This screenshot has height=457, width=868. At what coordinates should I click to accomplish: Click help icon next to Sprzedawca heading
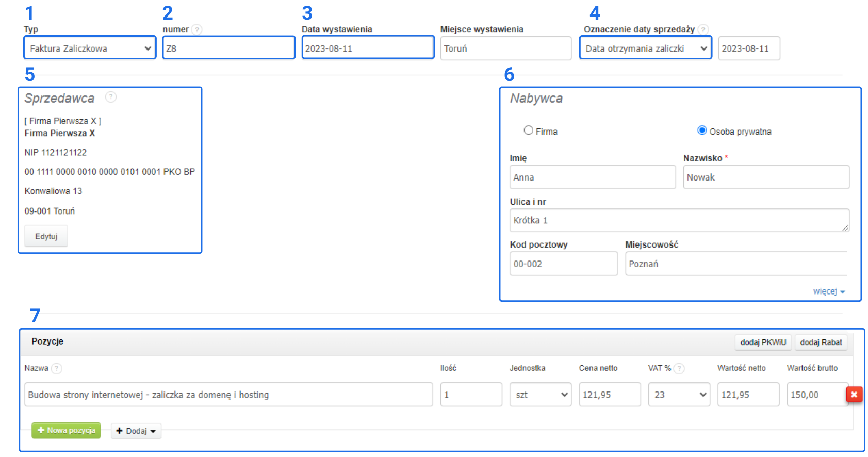[110, 97]
